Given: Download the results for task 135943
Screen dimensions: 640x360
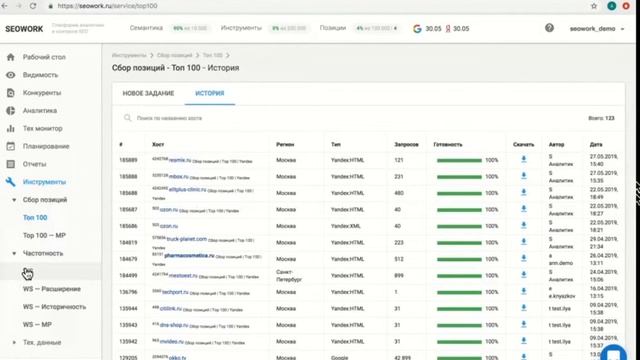Looking at the screenshot, I should click(524, 324).
